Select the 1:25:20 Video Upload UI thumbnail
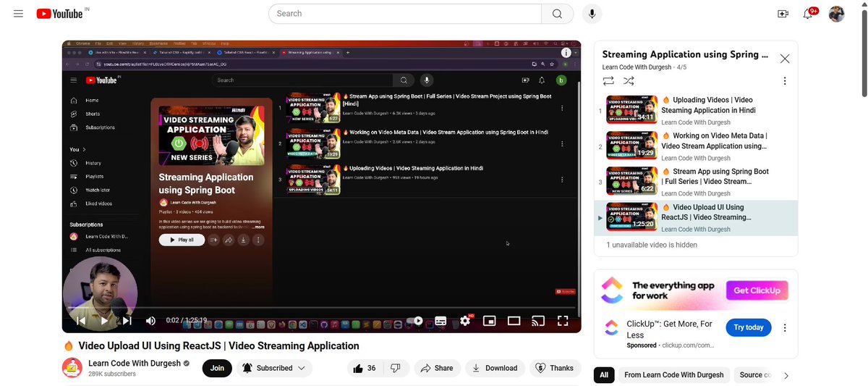Screen dimensions: 868x386 pos(631,217)
